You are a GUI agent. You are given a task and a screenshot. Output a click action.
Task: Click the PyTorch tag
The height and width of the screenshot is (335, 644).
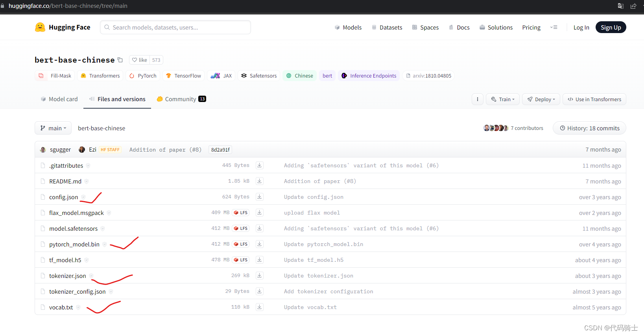click(143, 76)
